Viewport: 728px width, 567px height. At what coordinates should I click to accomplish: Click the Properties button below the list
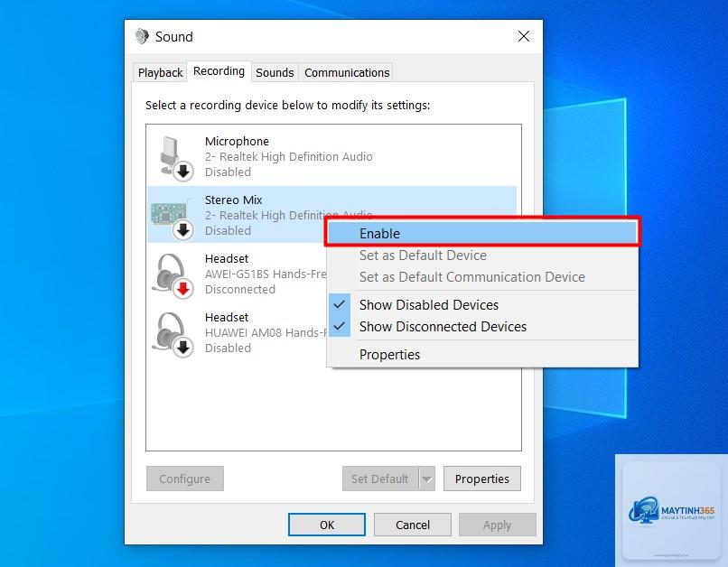(x=482, y=479)
